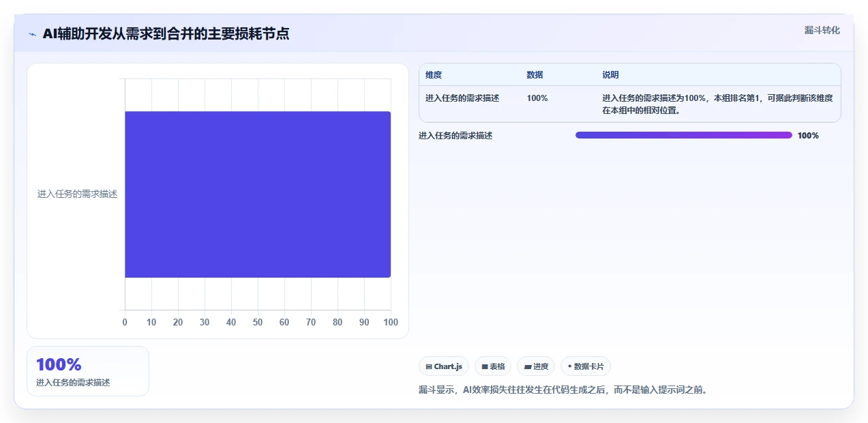The image size is (868, 423).
Task: Click the 漏斗转化 label in the header
Action: pyautogui.click(x=822, y=31)
